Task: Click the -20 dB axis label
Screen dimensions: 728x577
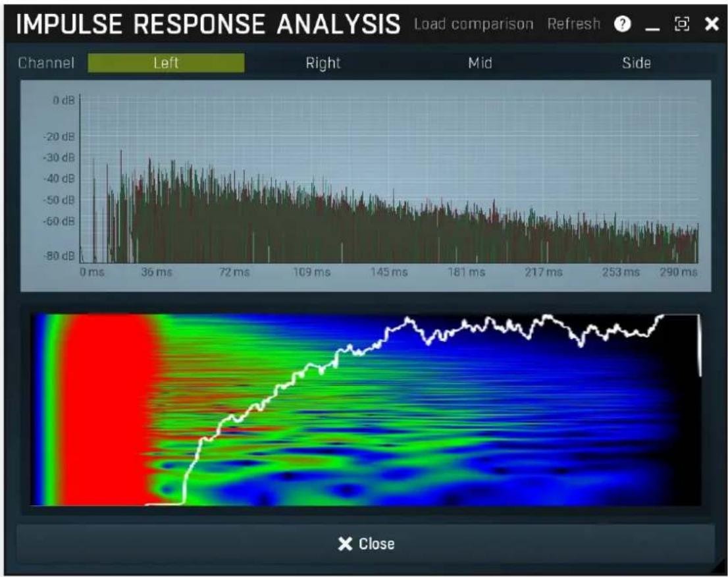Action: pyautogui.click(x=59, y=136)
